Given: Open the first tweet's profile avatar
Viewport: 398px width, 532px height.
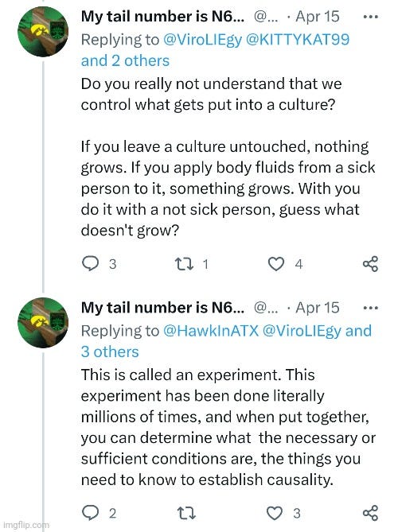Looking at the screenshot, I should tap(43, 31).
